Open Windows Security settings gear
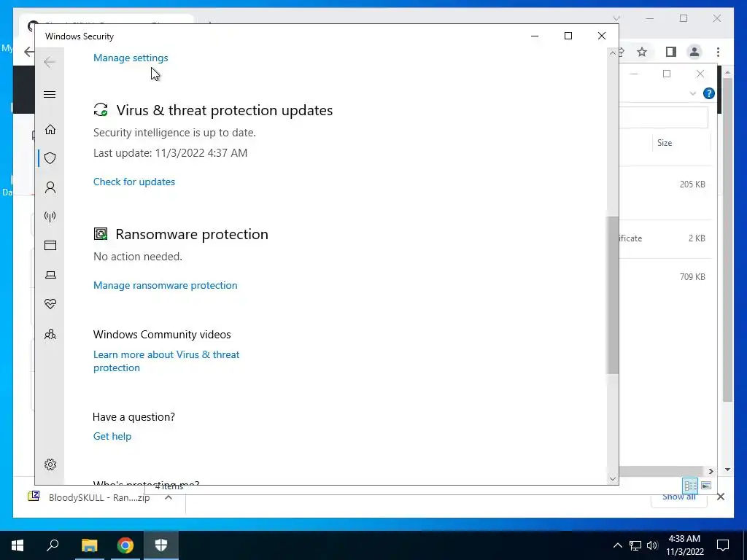Image resolution: width=747 pixels, height=560 pixels. pos(50,464)
